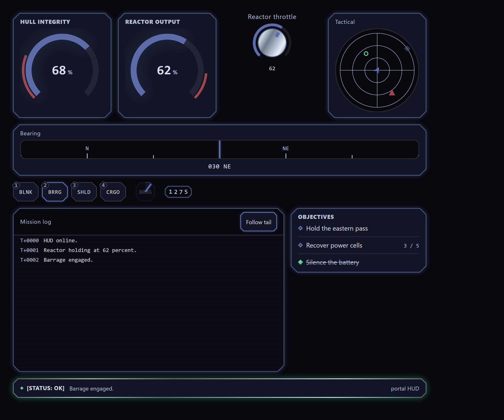Click the bearing needle on compass strip
Viewport: 504px width, 420px height.
click(220, 149)
